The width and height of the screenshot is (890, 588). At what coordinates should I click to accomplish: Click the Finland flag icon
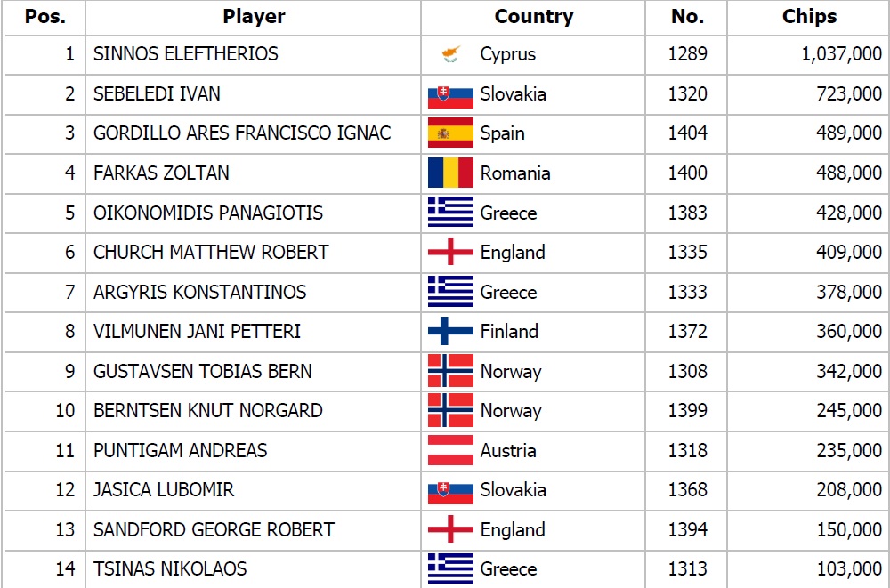point(450,331)
